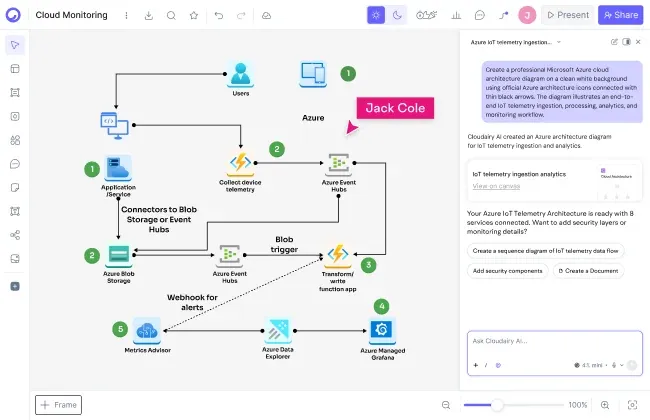
Task: Zoom in with the plus magnifier
Action: point(605,405)
